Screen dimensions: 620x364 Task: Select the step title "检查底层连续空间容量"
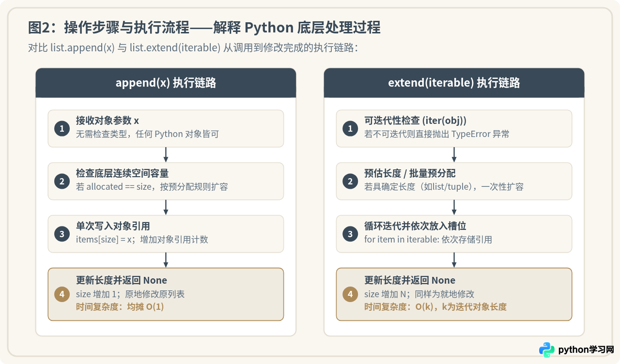(x=122, y=173)
